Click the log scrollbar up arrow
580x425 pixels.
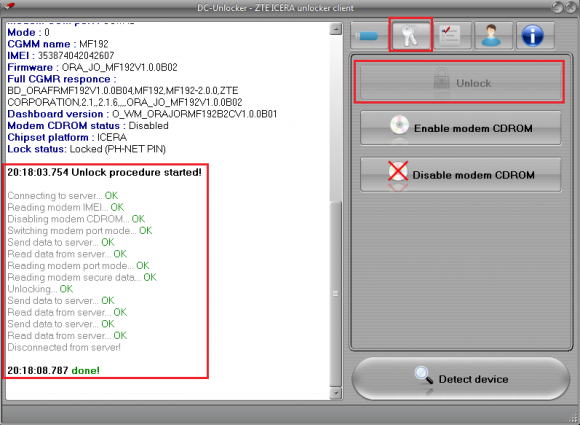point(335,29)
